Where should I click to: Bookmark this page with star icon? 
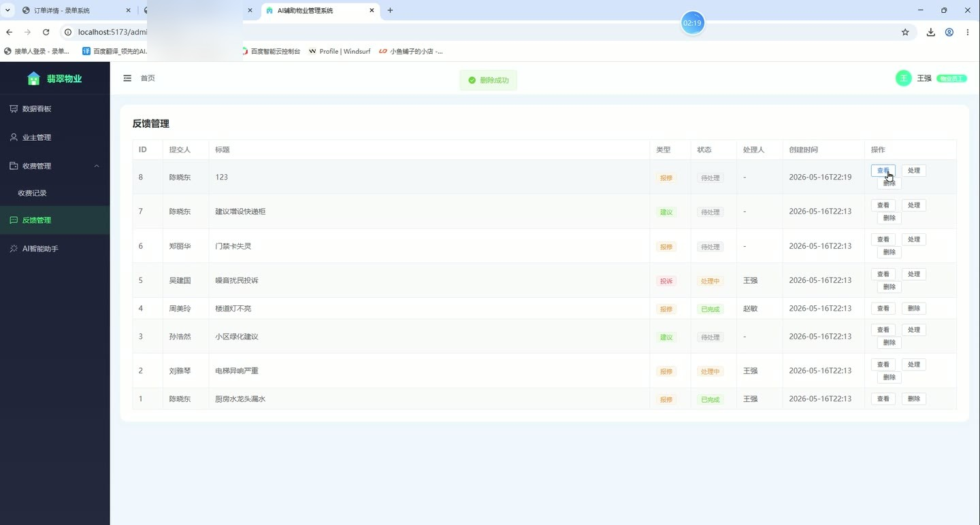tap(905, 32)
